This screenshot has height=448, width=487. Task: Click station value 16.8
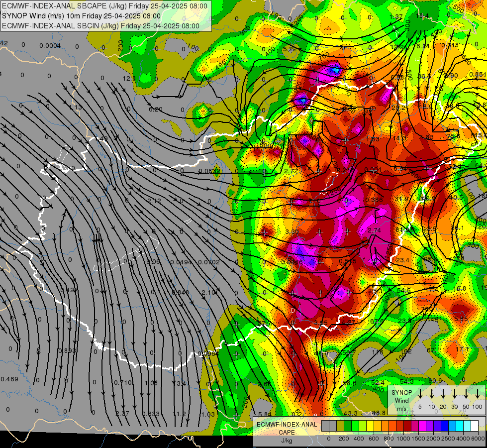pyautogui.click(x=459, y=289)
